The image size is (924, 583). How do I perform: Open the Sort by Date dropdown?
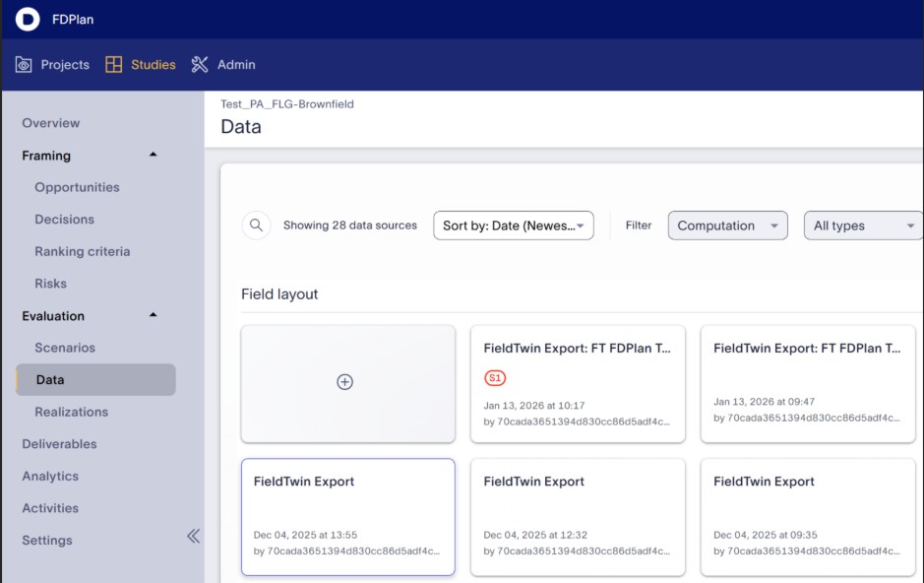click(513, 226)
